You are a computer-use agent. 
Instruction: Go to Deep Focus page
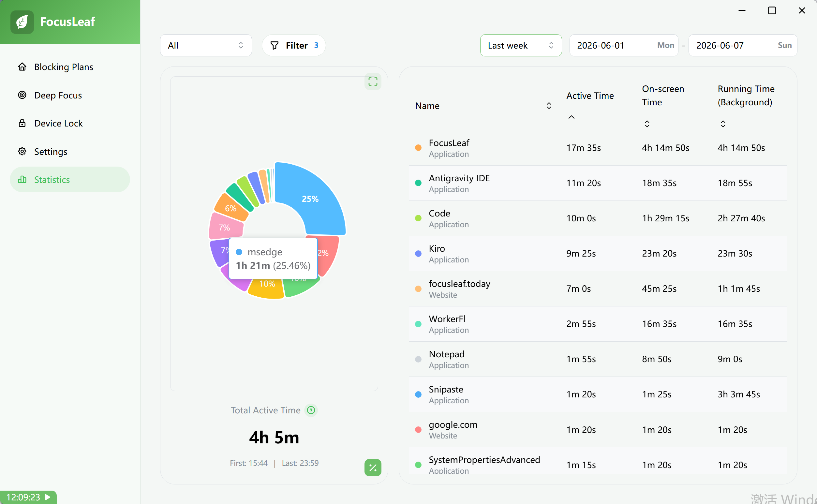(70, 95)
